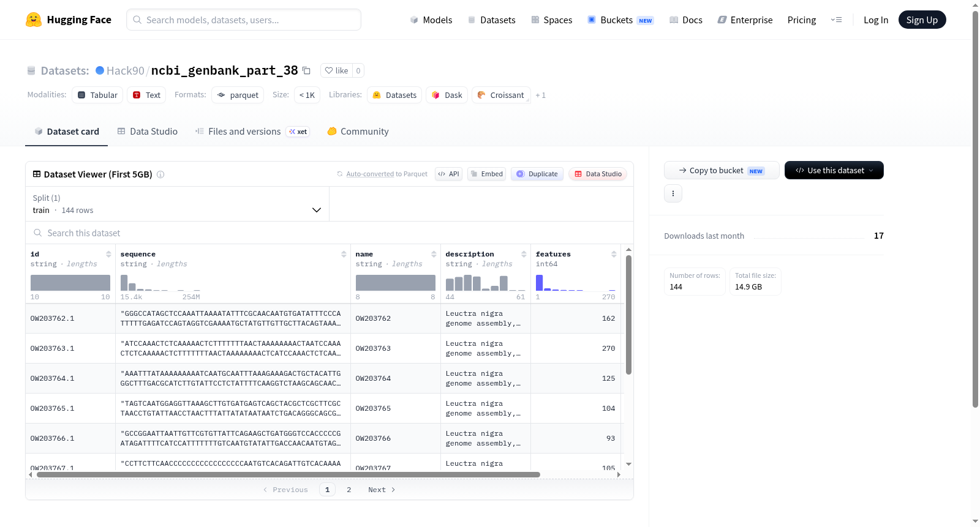
Task: Click Copy to bucket button
Action: click(x=722, y=170)
